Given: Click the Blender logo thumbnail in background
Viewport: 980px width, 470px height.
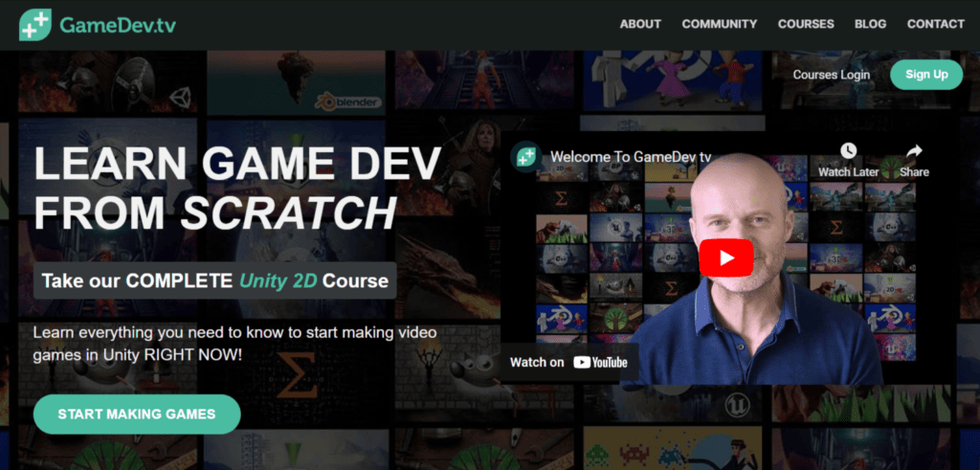Looking at the screenshot, I should pyautogui.click(x=348, y=101).
